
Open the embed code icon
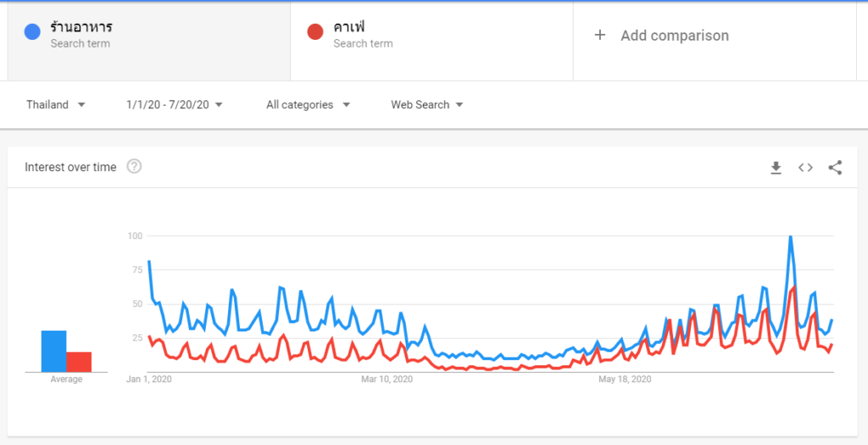tap(805, 168)
